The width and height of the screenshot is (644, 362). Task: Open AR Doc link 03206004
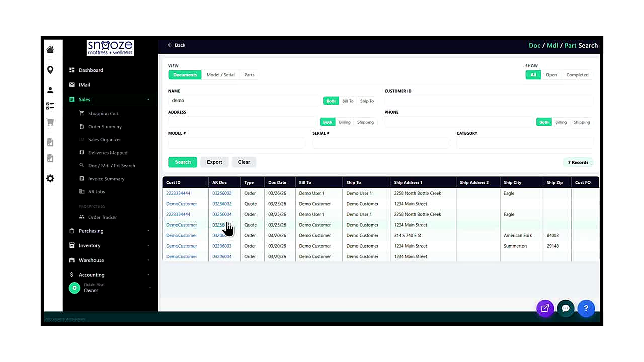pyautogui.click(x=222, y=256)
